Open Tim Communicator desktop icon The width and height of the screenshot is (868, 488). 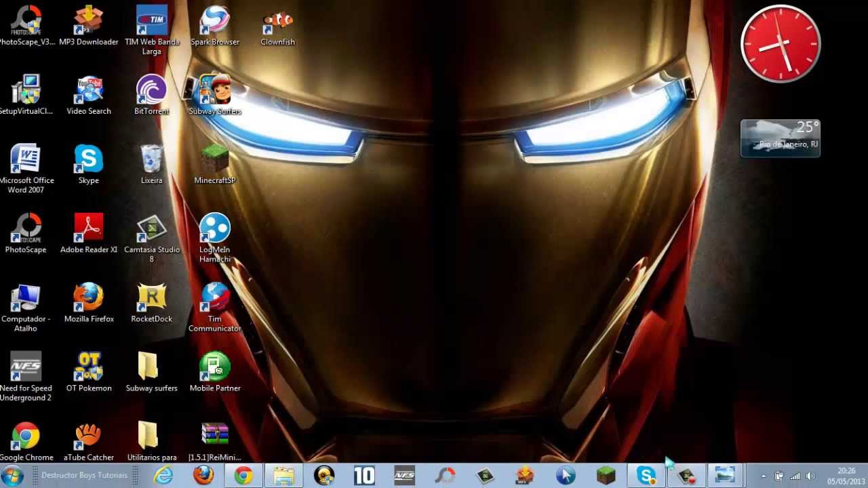(215, 308)
